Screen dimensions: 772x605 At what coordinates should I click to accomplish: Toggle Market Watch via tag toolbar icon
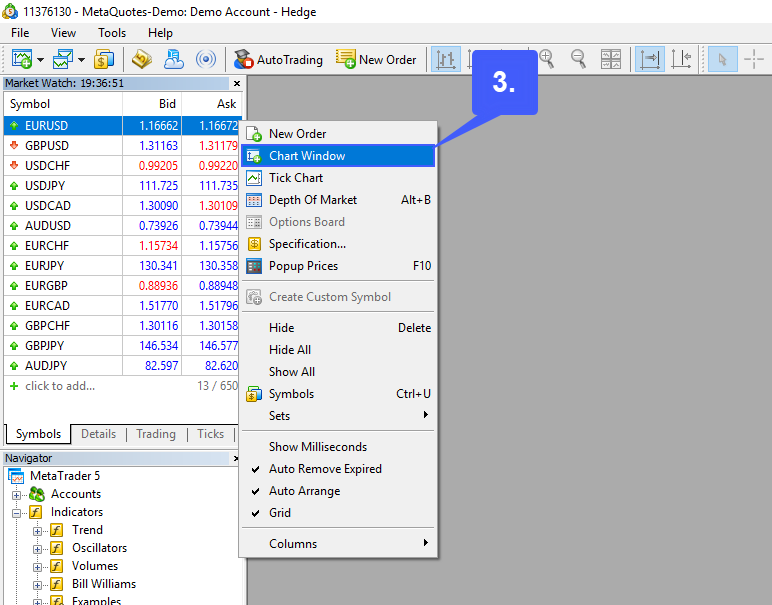coord(142,60)
